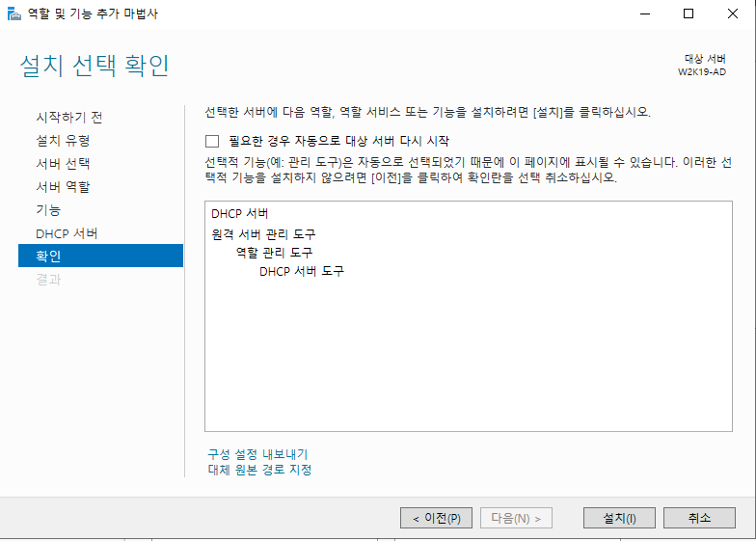Screen dimensions: 756x541
Task: Click the 대체 원본 경로 지정 link
Action: click(259, 470)
